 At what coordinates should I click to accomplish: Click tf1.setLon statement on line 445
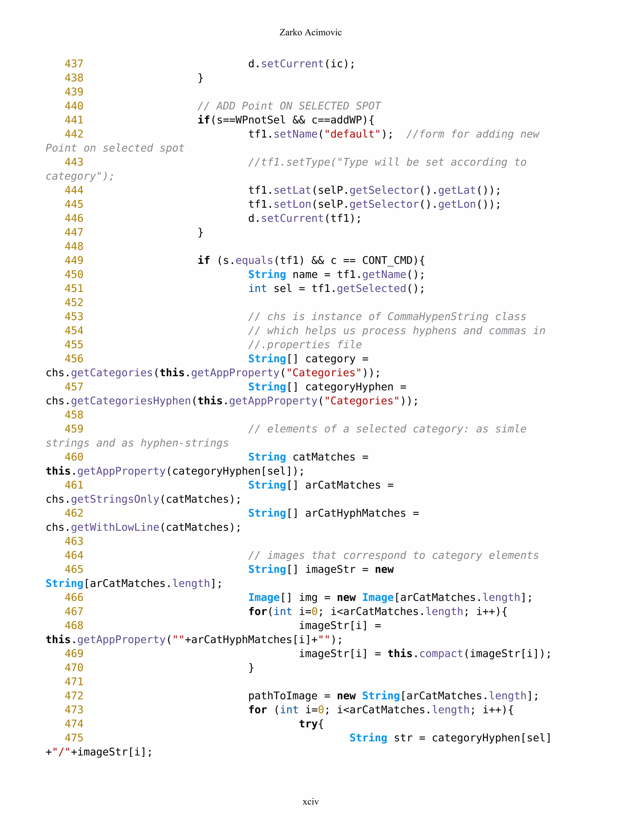pyautogui.click(x=374, y=204)
